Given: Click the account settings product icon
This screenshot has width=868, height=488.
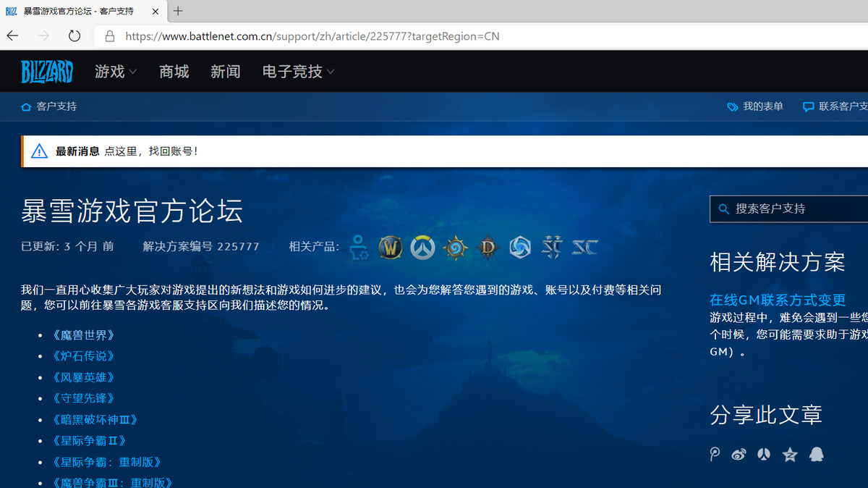Looking at the screenshot, I should point(359,247).
